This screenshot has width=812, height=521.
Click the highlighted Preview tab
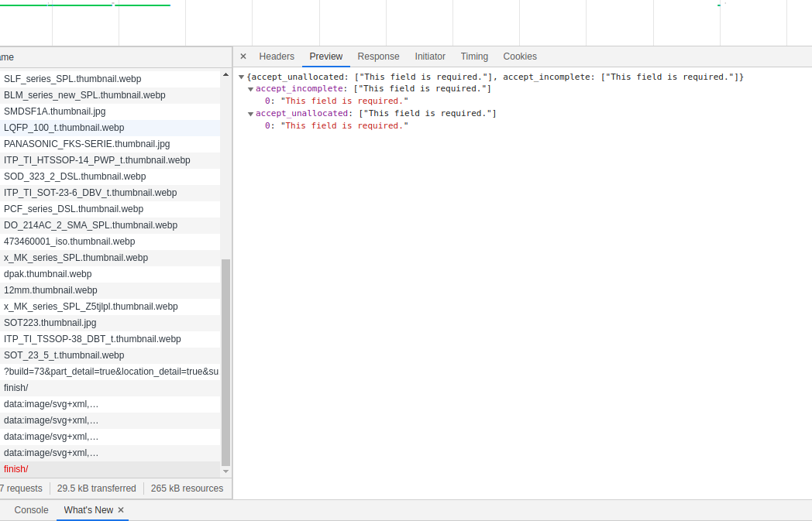pyautogui.click(x=325, y=56)
